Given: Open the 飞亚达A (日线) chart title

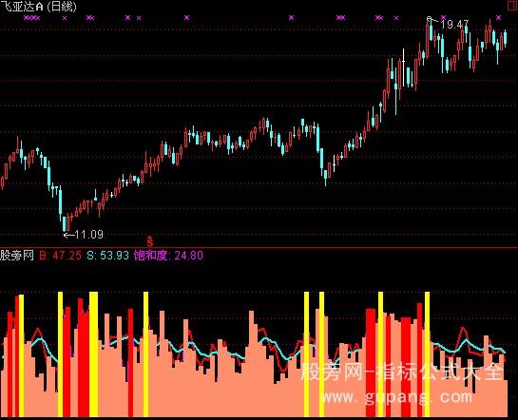Looking at the screenshot, I should tap(38, 7).
